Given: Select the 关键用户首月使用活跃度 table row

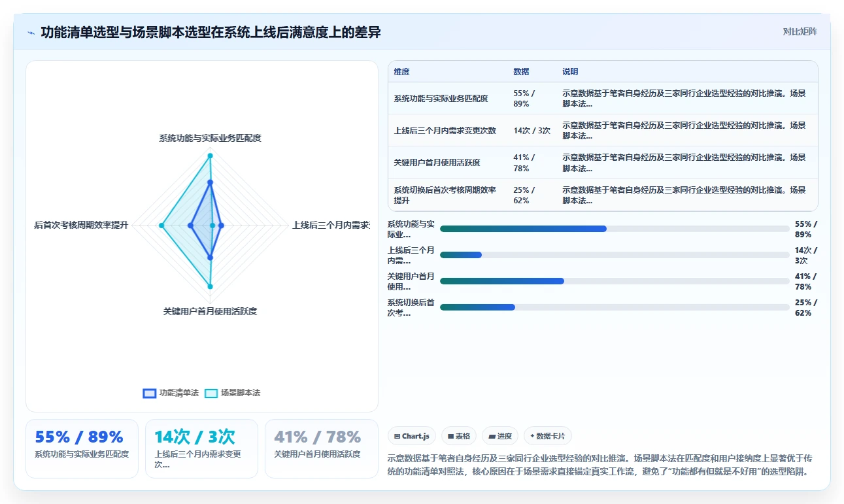Looking at the screenshot, I should [x=603, y=163].
